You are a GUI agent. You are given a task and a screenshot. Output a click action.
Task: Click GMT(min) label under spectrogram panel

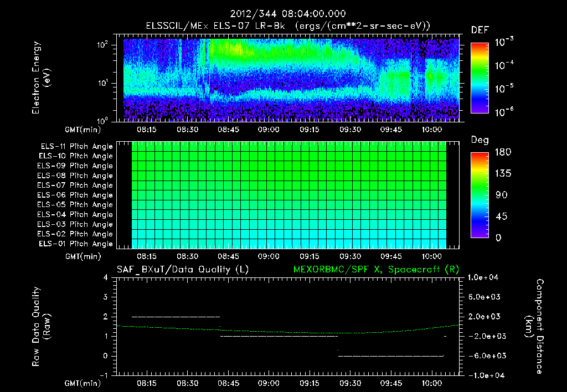pos(83,130)
